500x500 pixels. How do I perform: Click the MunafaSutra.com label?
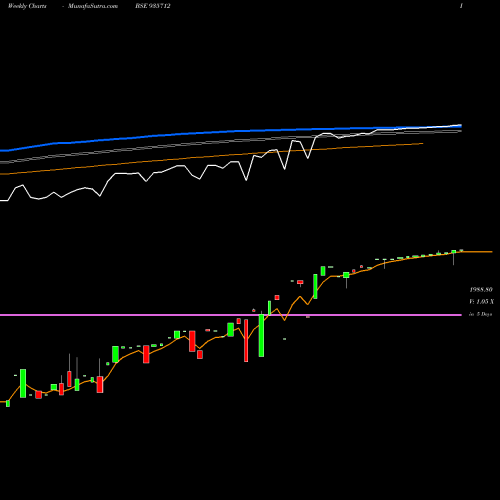pyautogui.click(x=93, y=6)
